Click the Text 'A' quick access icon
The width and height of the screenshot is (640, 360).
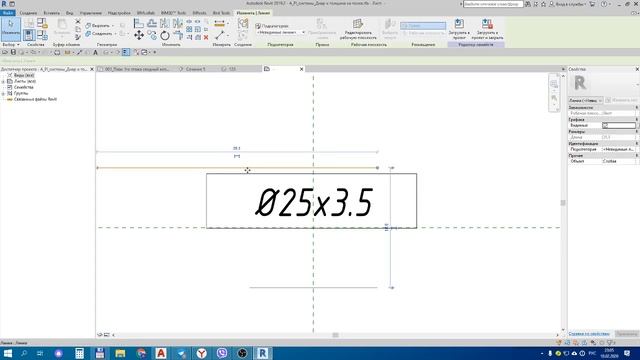(96, 52)
